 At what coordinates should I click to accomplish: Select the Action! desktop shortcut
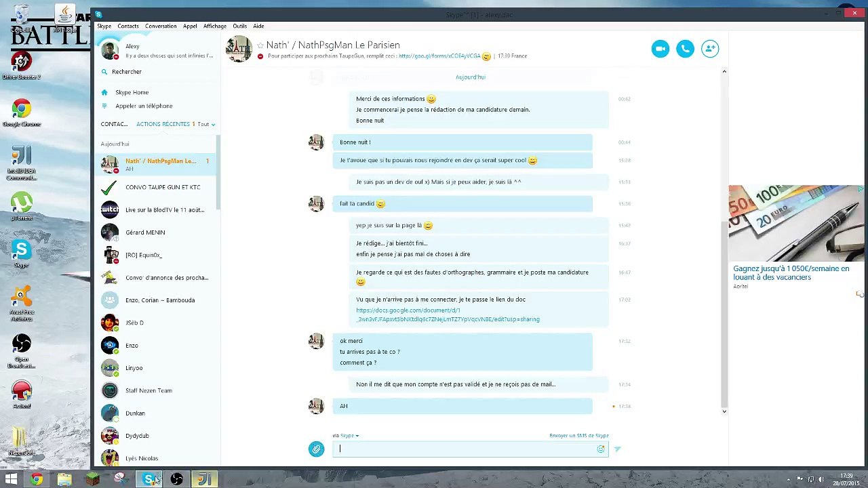[22, 395]
